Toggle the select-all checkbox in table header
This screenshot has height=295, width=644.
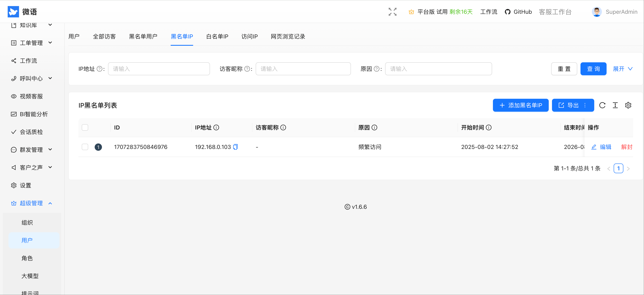[85, 127]
